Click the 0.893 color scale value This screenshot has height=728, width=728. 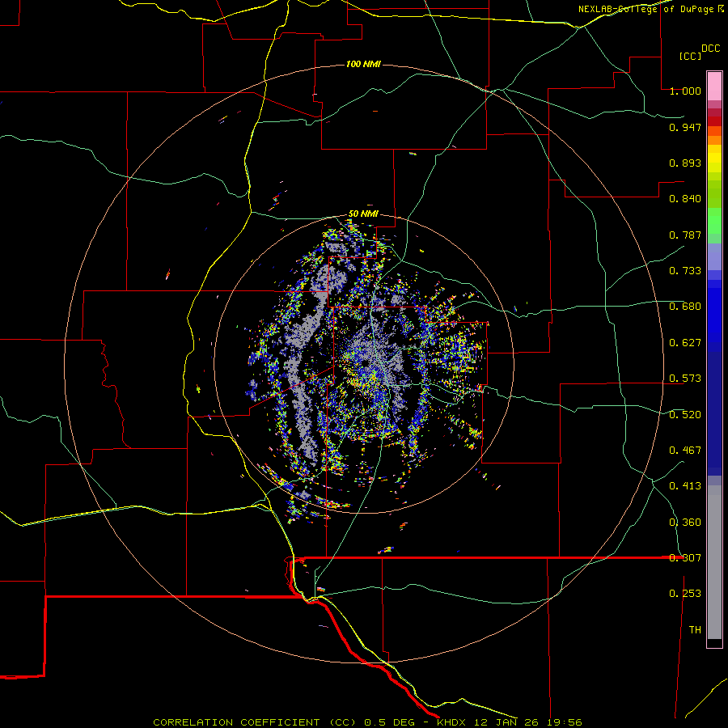pos(685,163)
